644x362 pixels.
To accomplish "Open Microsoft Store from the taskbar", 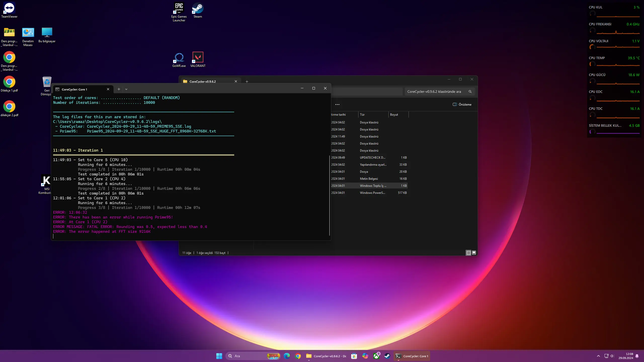I will point(354,356).
